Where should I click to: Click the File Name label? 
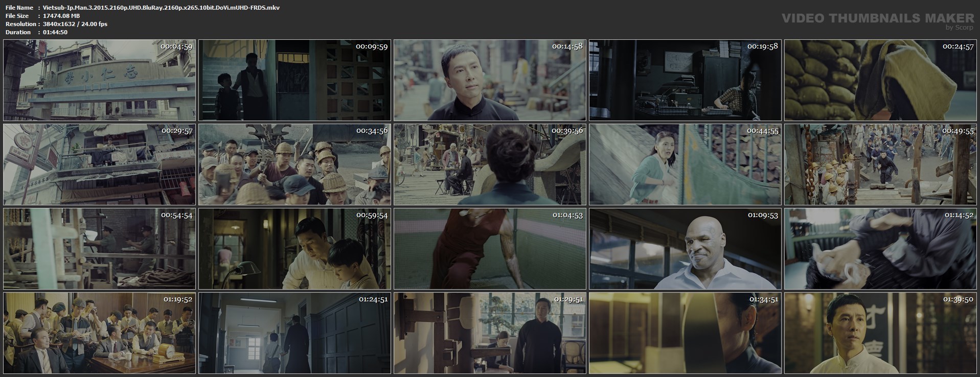pyautogui.click(x=19, y=8)
